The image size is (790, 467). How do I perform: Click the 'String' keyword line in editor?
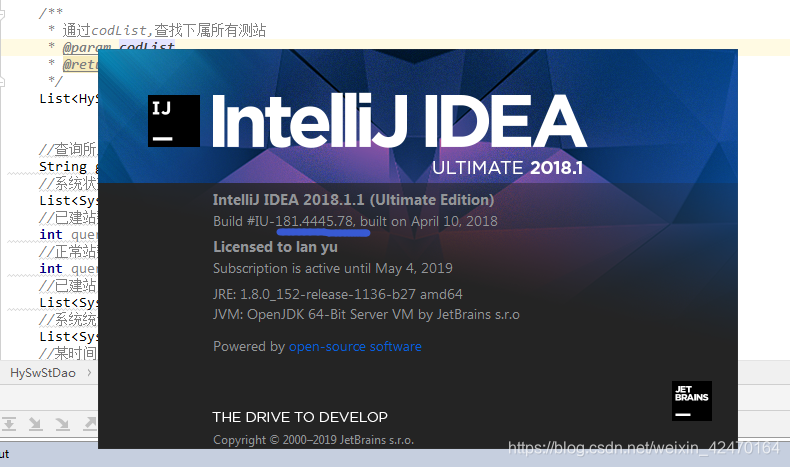[x=63, y=167]
